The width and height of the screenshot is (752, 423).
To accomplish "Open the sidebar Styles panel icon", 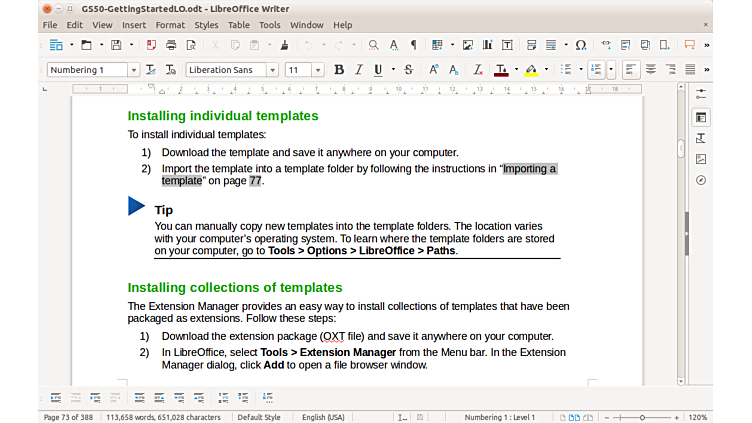I will point(701,138).
